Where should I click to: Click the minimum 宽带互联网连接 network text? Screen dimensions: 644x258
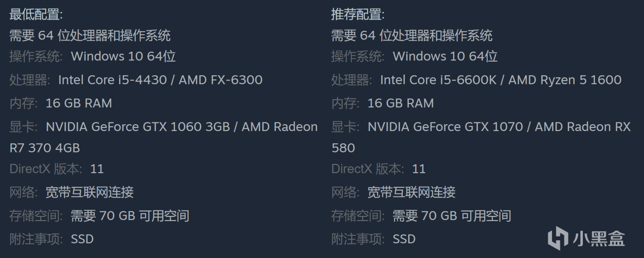[90, 192]
